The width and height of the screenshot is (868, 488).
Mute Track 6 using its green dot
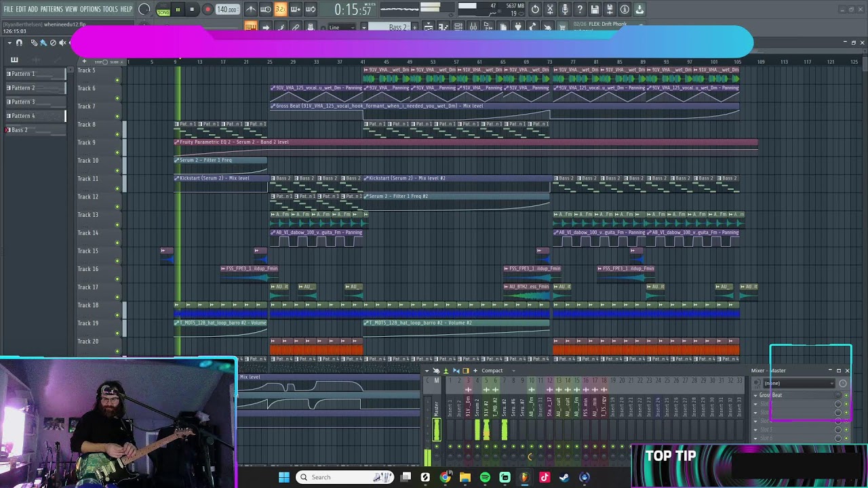(x=117, y=98)
